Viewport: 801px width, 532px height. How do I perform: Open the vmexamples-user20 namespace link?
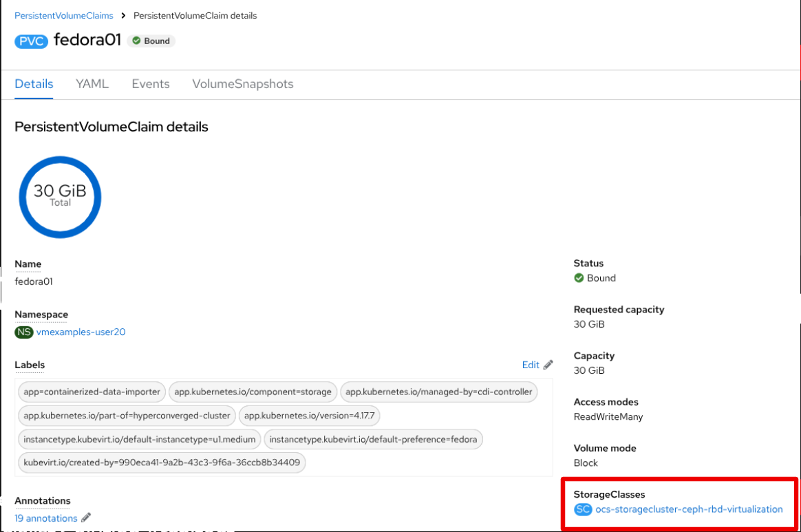point(81,332)
